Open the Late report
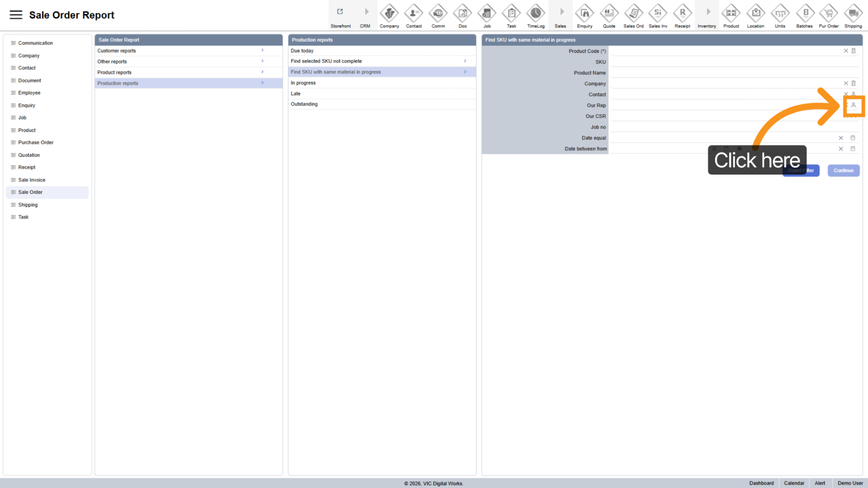This screenshot has width=868, height=488. click(x=382, y=93)
